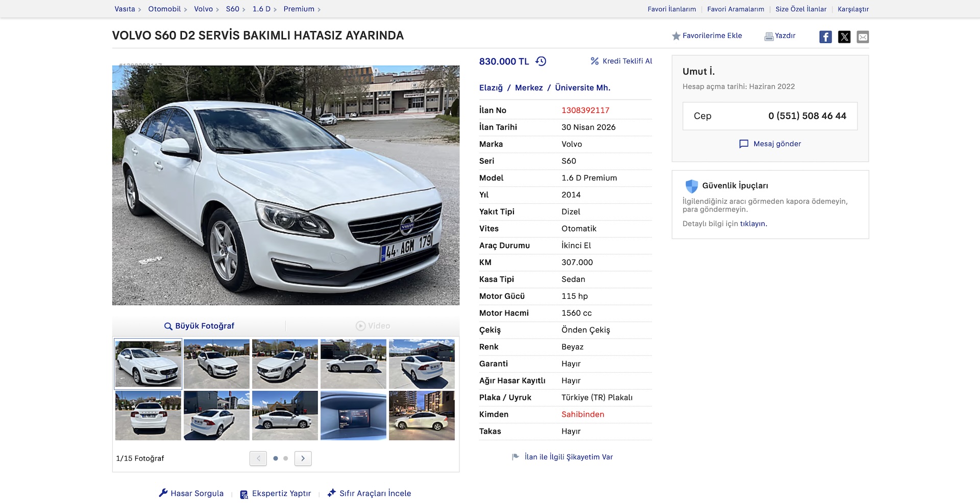Click Sıfır Araçları İncele link text
The height and width of the screenshot is (503, 980).
click(x=375, y=493)
